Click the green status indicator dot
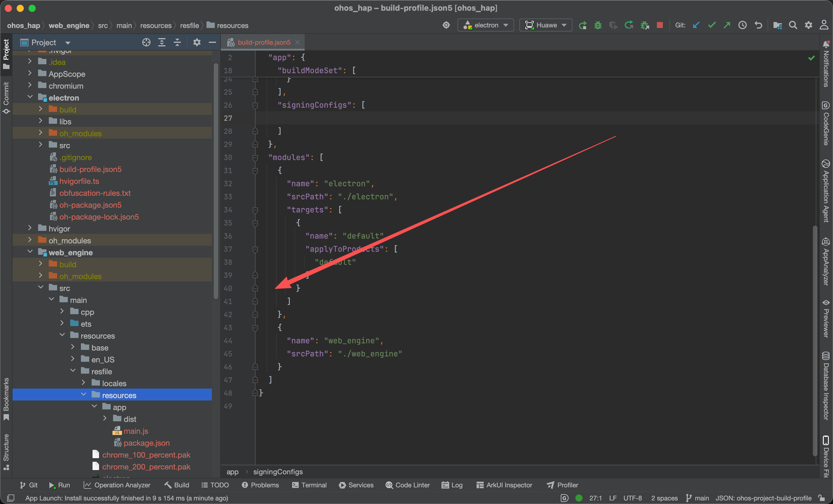 click(579, 498)
